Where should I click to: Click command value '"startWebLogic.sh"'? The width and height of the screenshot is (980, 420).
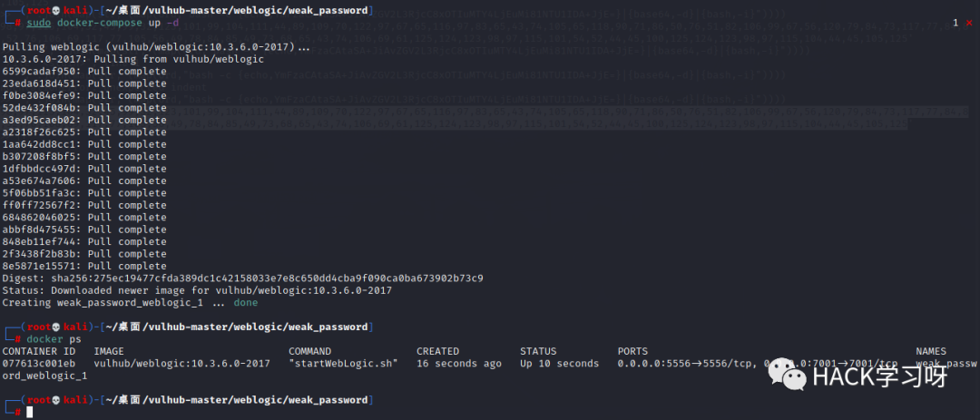pos(343,364)
